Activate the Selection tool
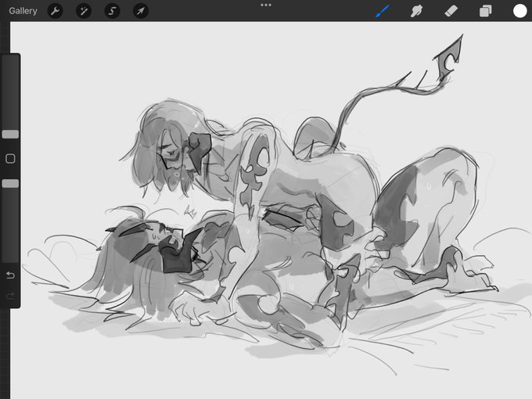 [112, 11]
